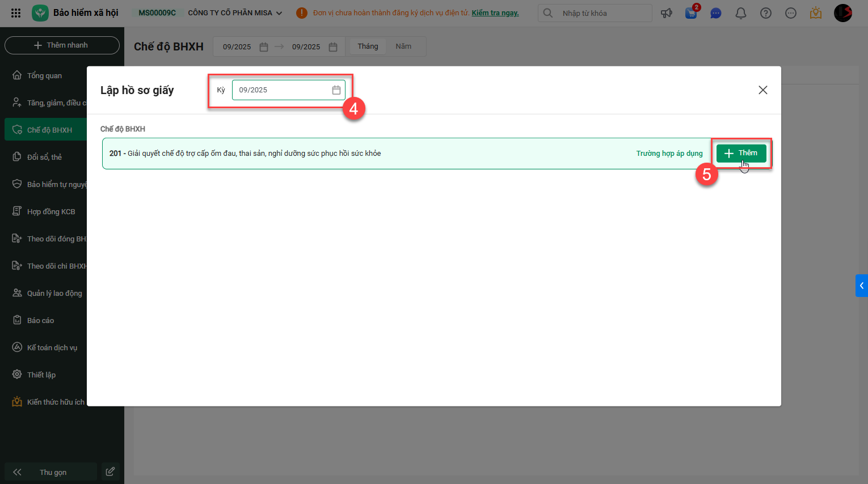Click the Tổng quan home icon
Screen dimensions: 868x484
click(17, 75)
